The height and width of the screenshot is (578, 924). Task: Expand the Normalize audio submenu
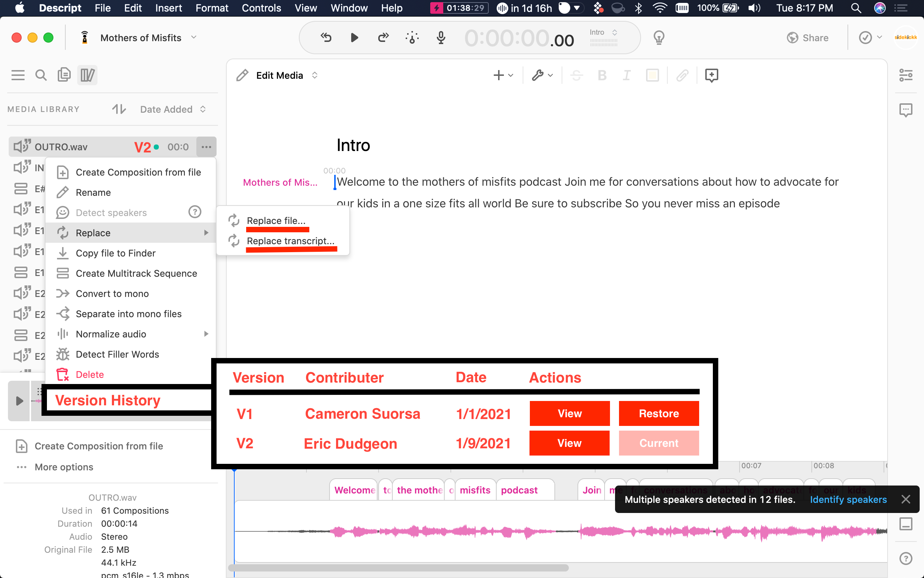tap(131, 334)
